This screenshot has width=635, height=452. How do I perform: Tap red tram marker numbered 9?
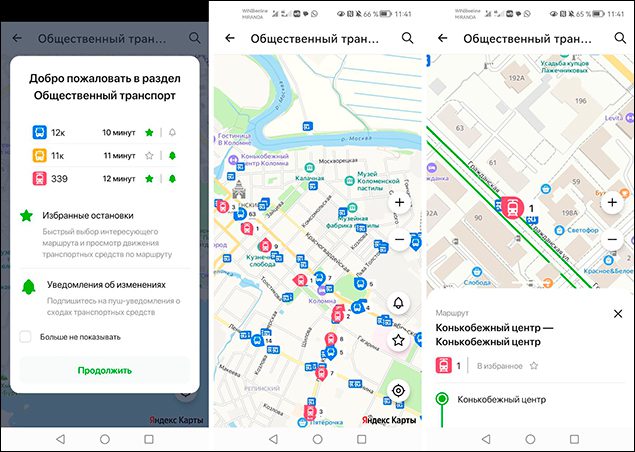pyautogui.click(x=265, y=245)
